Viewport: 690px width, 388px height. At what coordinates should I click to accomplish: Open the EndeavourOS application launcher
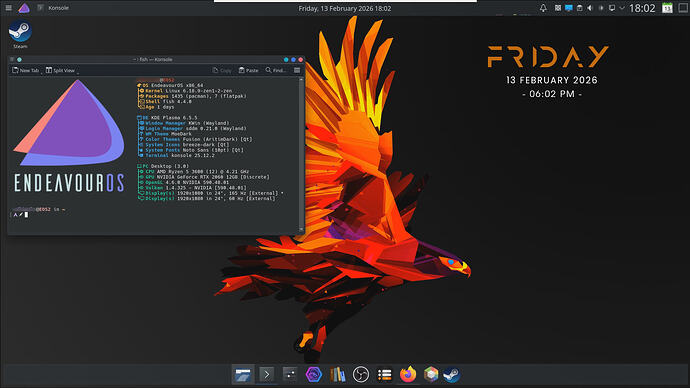coord(24,8)
